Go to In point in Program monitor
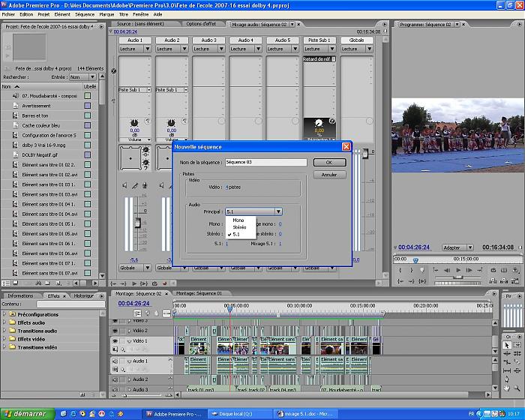Screen dimensions: 525x420 pos(400,281)
